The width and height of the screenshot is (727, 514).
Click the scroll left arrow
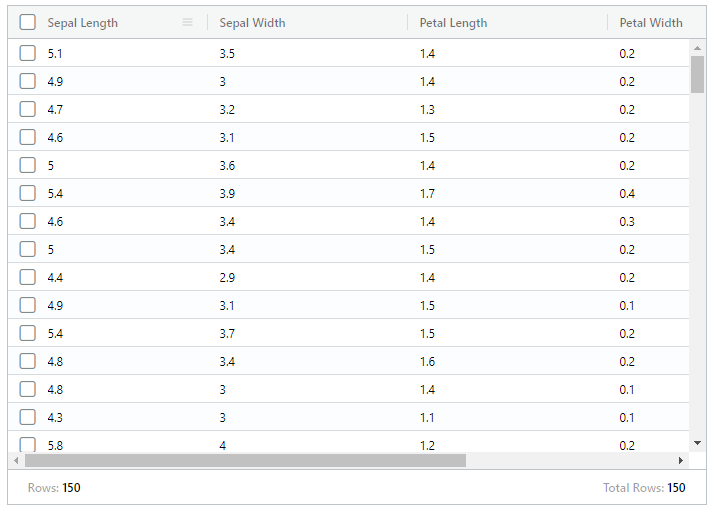16,461
